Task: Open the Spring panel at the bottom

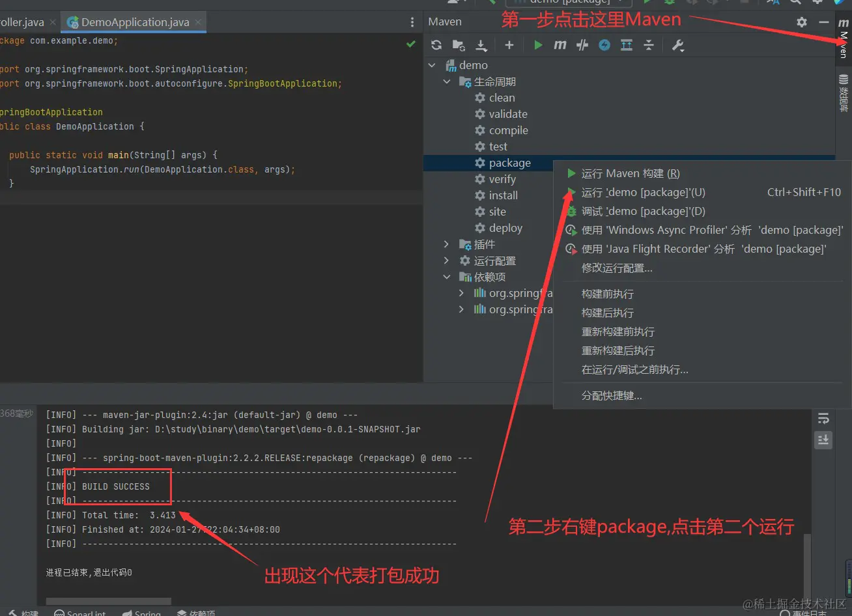Action: (141, 612)
